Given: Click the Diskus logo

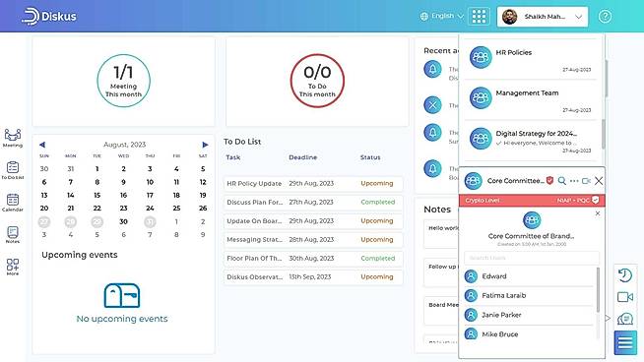Looking at the screenshot, I should click(49, 17).
